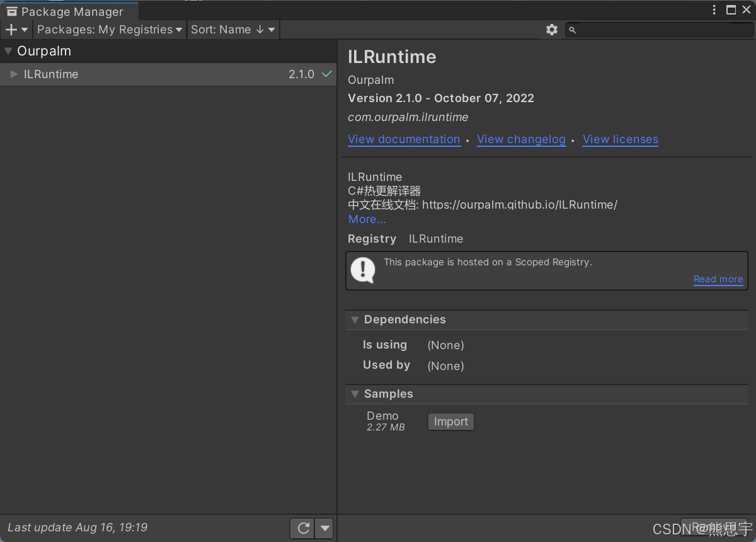756x542 pixels.
Task: Click the scoped registry info icon
Action: tap(363, 270)
